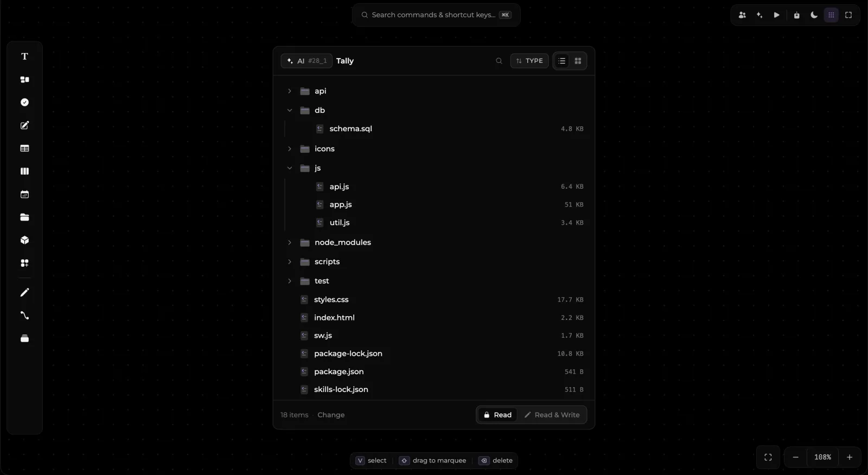Viewport: 868px width, 475px height.
Task: Select the Text tool in the left toolbar
Action: point(24,56)
